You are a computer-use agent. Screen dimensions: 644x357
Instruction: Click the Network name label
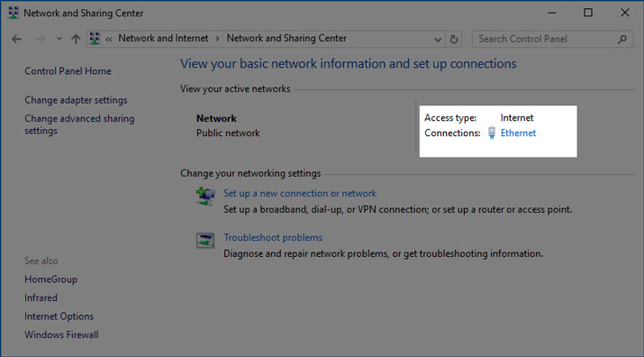(216, 118)
